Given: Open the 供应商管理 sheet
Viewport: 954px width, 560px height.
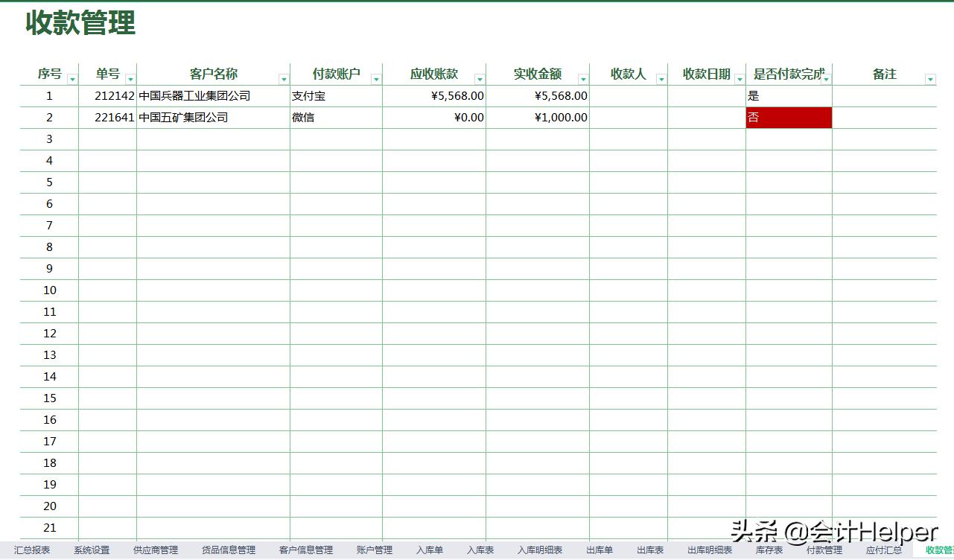Looking at the screenshot, I should 156,550.
